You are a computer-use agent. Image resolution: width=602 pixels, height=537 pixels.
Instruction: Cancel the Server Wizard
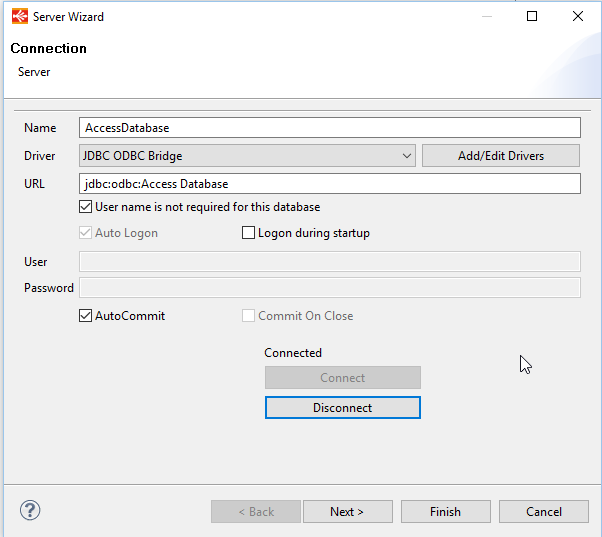544,512
